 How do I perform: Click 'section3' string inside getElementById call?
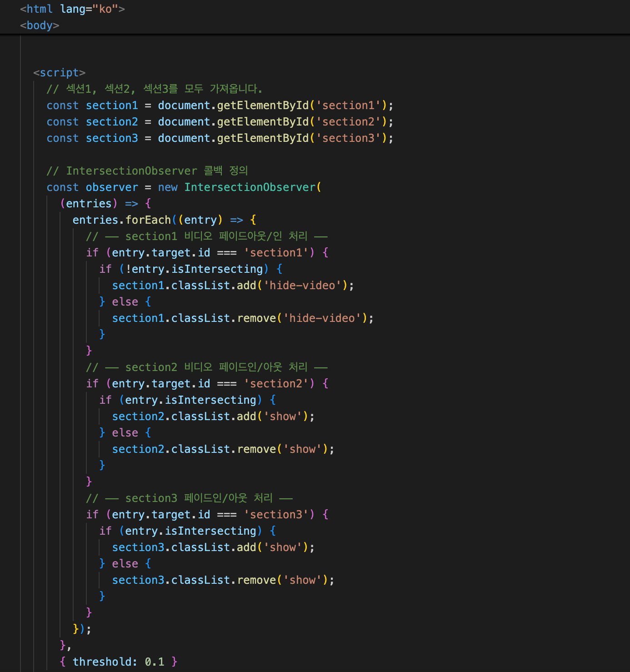[348, 138]
